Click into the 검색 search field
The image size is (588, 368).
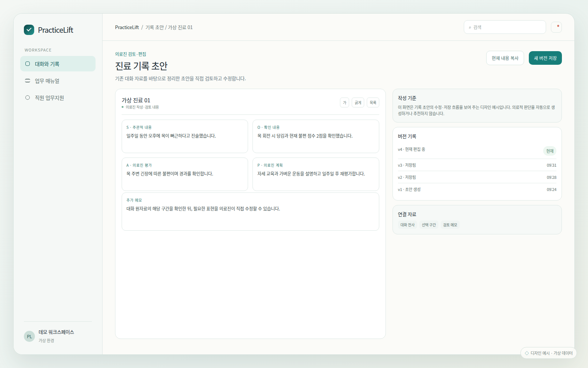point(505,27)
